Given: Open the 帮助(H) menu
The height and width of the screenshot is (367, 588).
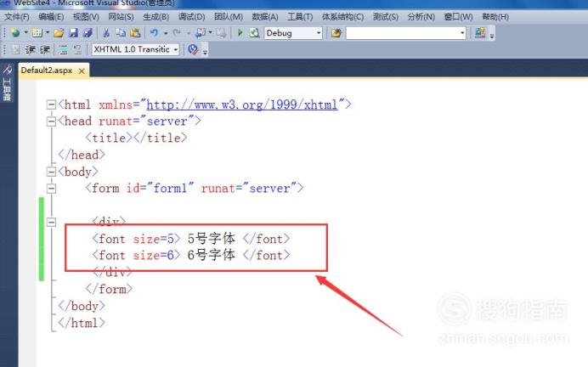Looking at the screenshot, I should pyautogui.click(x=495, y=17).
